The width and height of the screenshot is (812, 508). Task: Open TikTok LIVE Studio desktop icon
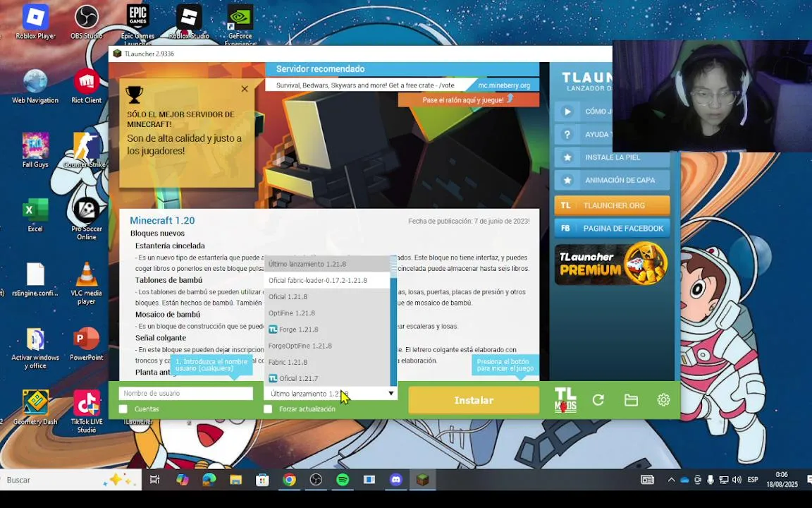coord(87,411)
